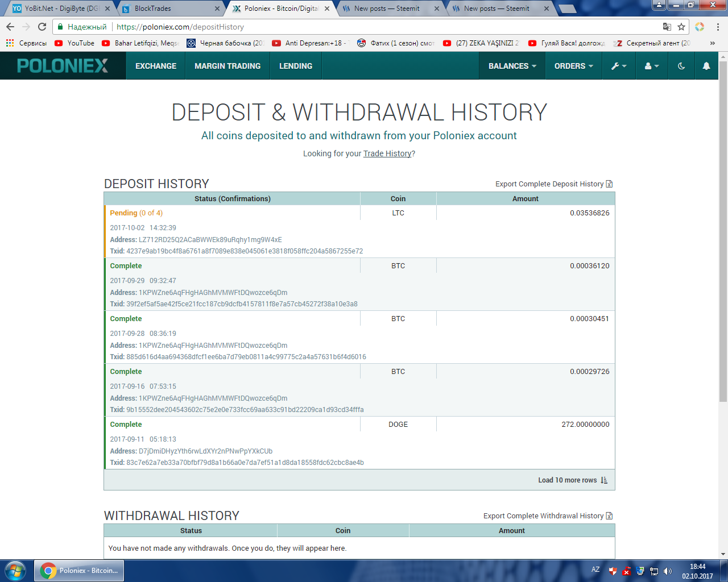Click the network tray icon

[654, 571]
